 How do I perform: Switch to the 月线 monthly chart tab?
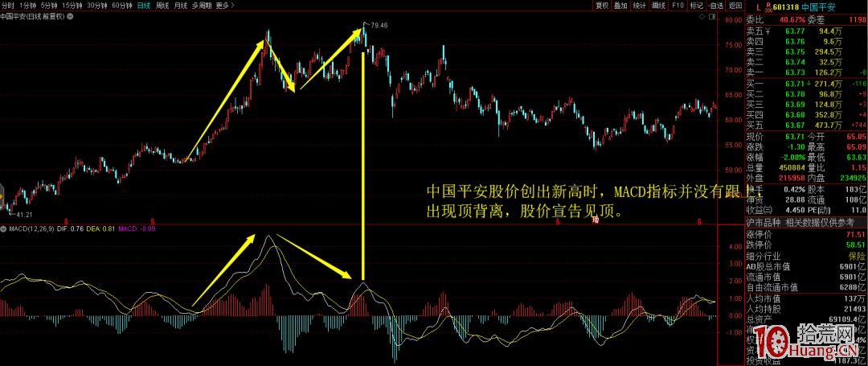coord(180,6)
